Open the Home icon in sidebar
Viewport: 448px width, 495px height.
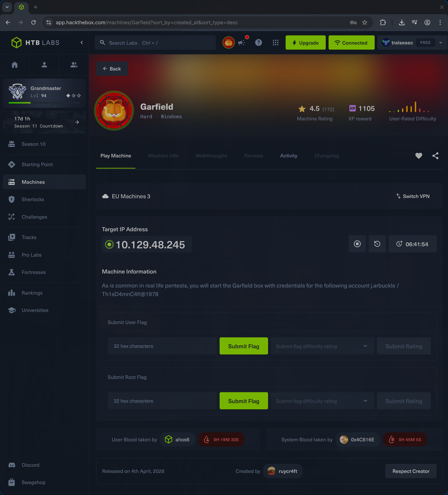click(x=15, y=65)
